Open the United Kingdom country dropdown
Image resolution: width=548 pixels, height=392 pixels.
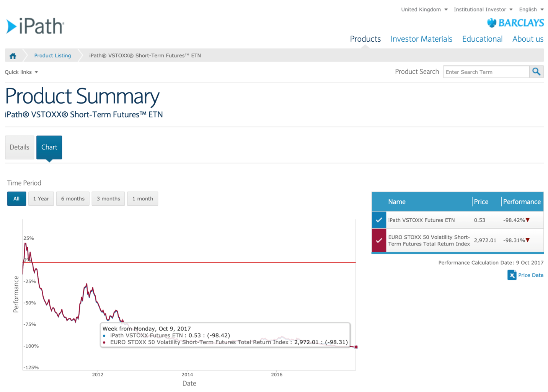(424, 10)
